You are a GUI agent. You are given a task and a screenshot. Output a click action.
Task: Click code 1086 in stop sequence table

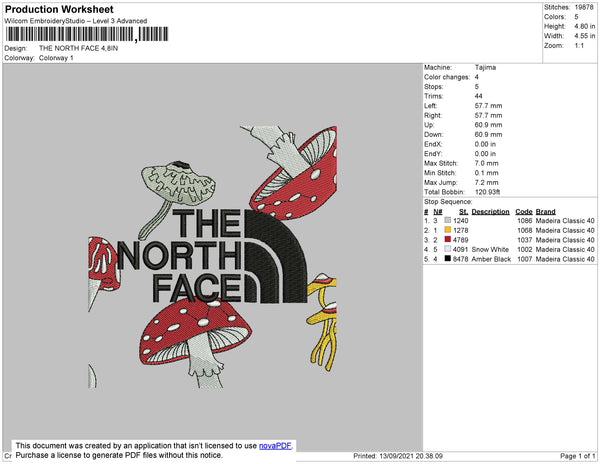pos(525,221)
